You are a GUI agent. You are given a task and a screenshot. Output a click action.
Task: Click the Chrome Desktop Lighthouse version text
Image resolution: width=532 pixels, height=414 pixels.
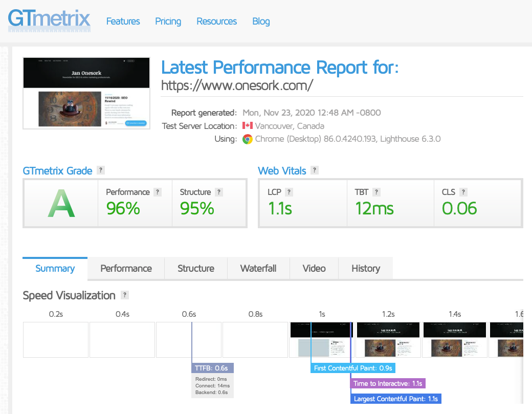pos(348,139)
